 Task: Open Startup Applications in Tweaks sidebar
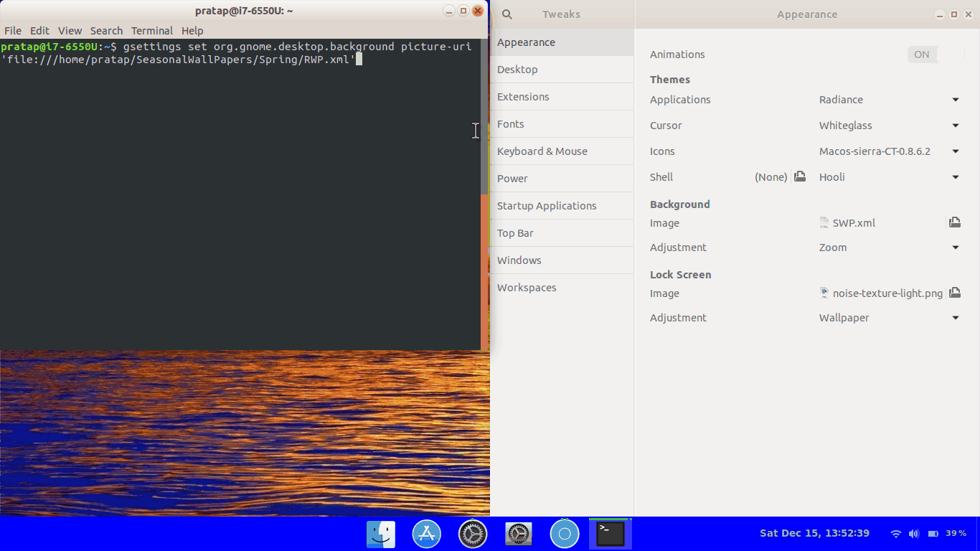point(547,205)
